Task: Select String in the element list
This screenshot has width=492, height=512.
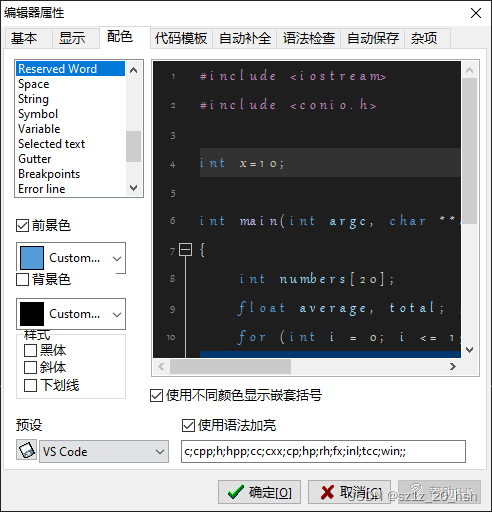Action: click(71, 99)
